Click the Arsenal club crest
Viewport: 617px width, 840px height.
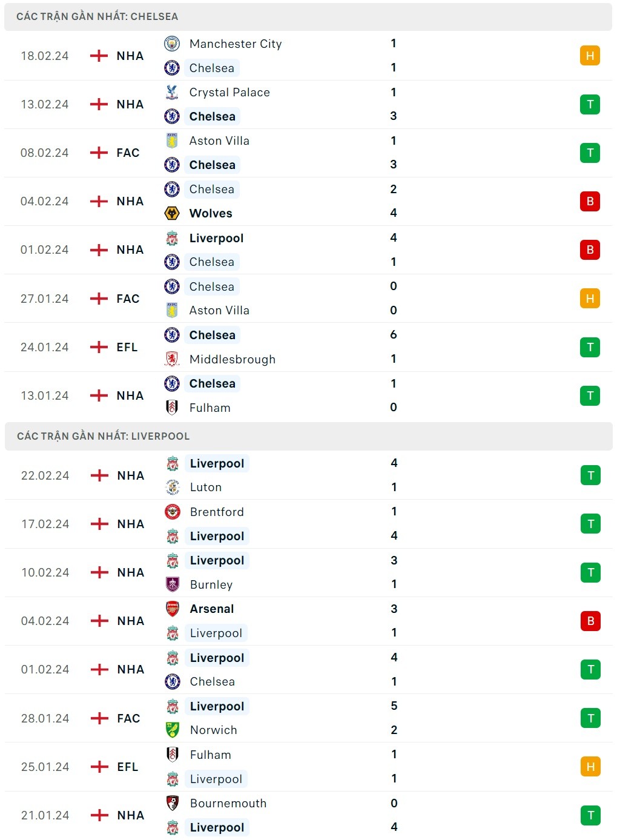click(x=173, y=609)
